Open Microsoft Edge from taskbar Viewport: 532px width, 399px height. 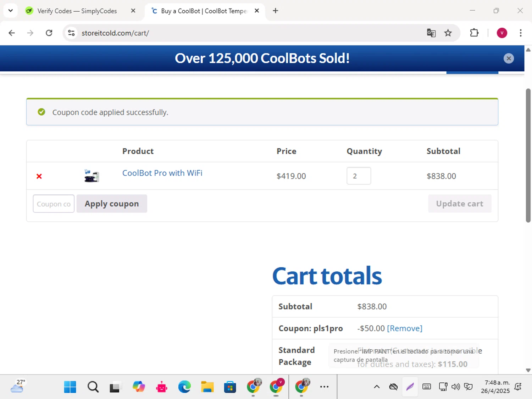[184, 387]
